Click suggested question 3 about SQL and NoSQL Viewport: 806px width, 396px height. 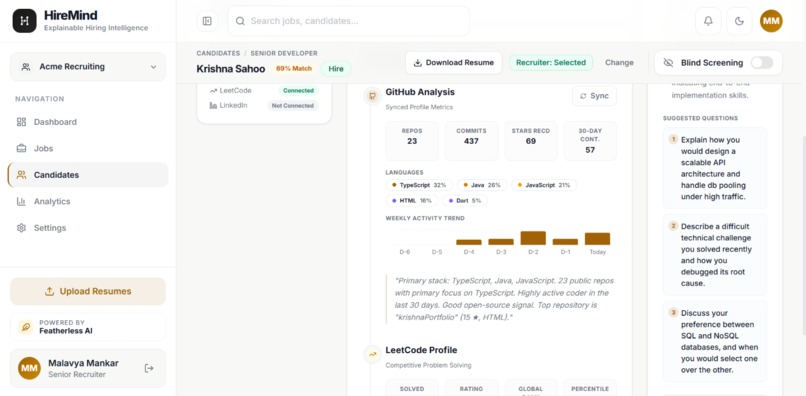pos(715,341)
